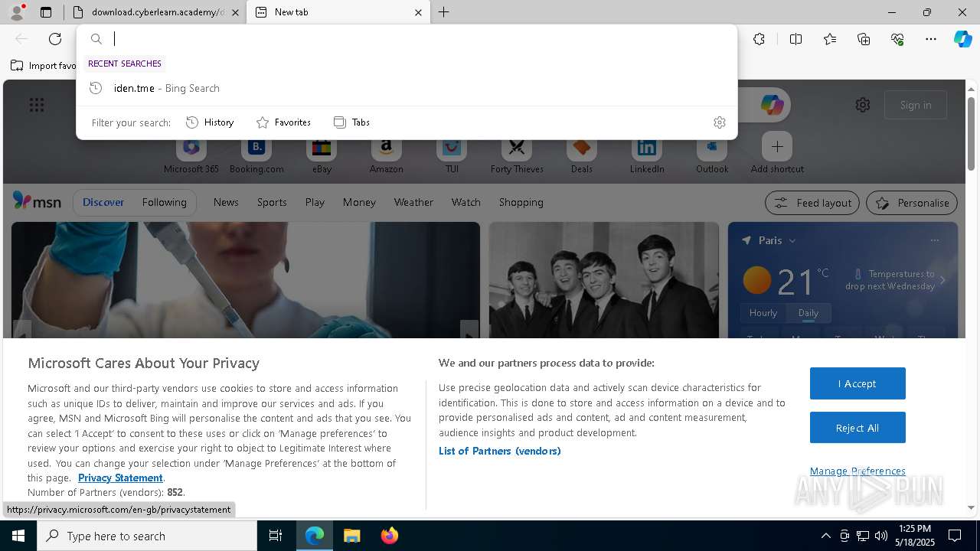Open the Weather section
Screen dimensions: 980x551
[x=413, y=202]
